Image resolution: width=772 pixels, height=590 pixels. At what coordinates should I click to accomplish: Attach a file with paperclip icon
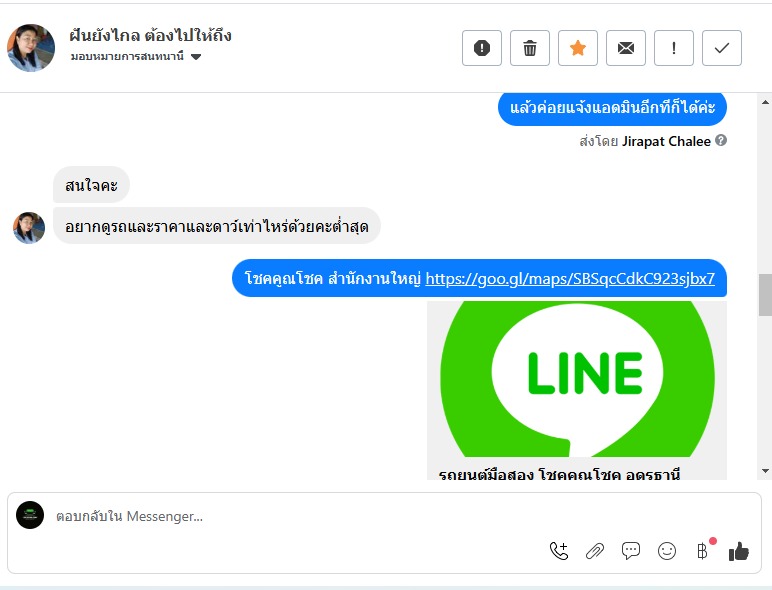pos(595,551)
